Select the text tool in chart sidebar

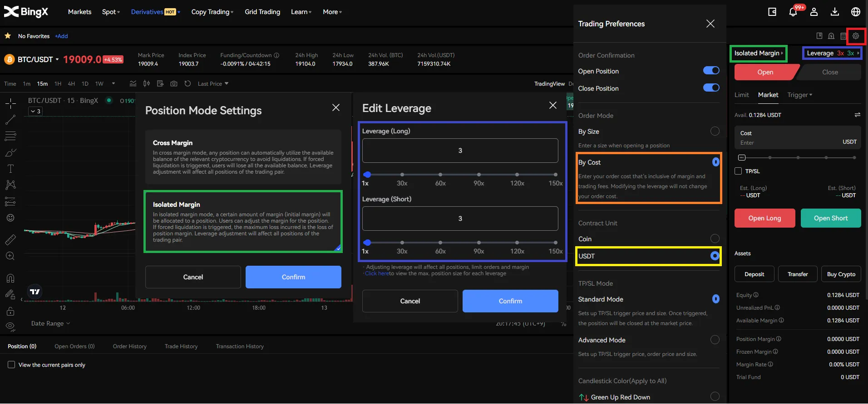[x=10, y=169]
